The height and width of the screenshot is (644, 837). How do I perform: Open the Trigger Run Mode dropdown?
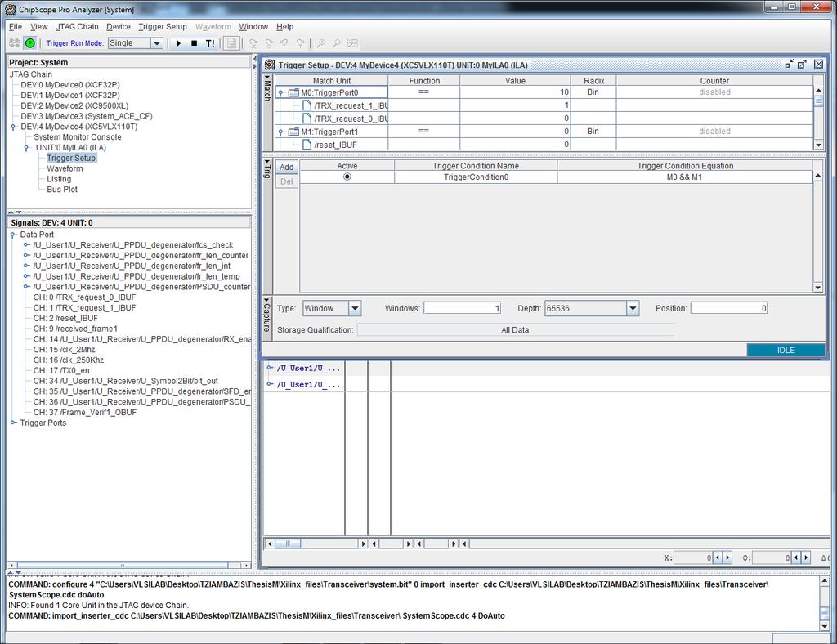157,43
